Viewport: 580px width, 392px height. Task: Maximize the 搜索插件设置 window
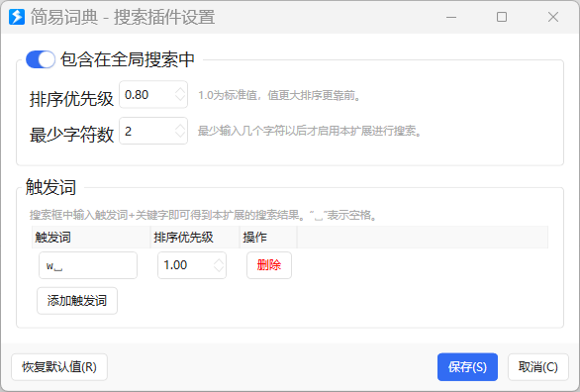click(x=502, y=17)
